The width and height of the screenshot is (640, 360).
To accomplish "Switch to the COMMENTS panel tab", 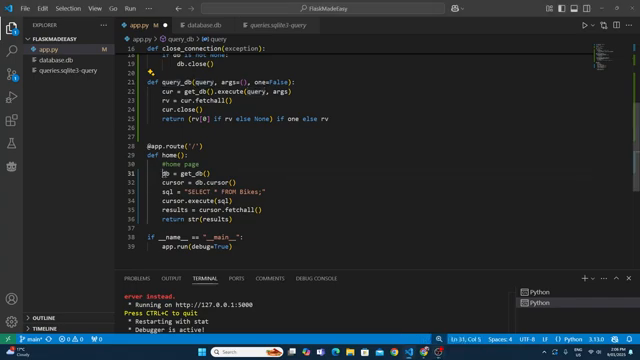I will [x=270, y=278].
